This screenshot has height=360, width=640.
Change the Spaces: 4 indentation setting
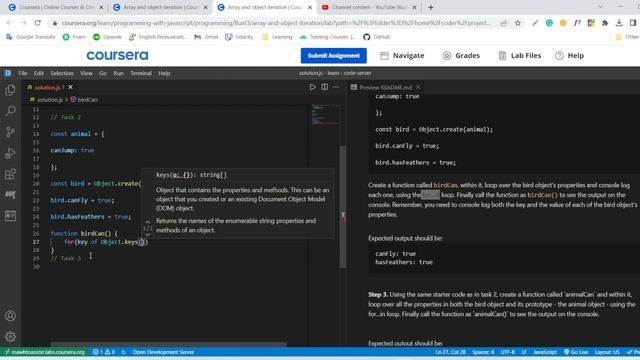[483, 352]
